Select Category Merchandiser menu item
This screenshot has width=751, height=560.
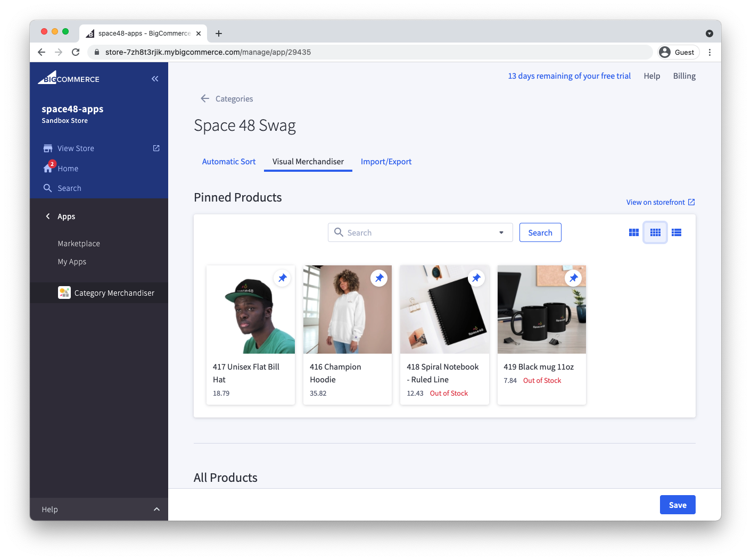pos(99,293)
